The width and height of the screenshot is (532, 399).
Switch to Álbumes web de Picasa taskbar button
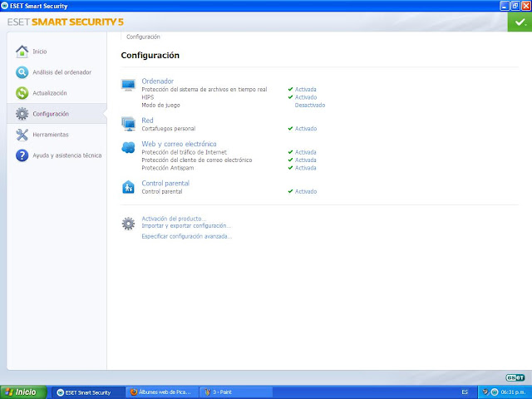(162, 392)
